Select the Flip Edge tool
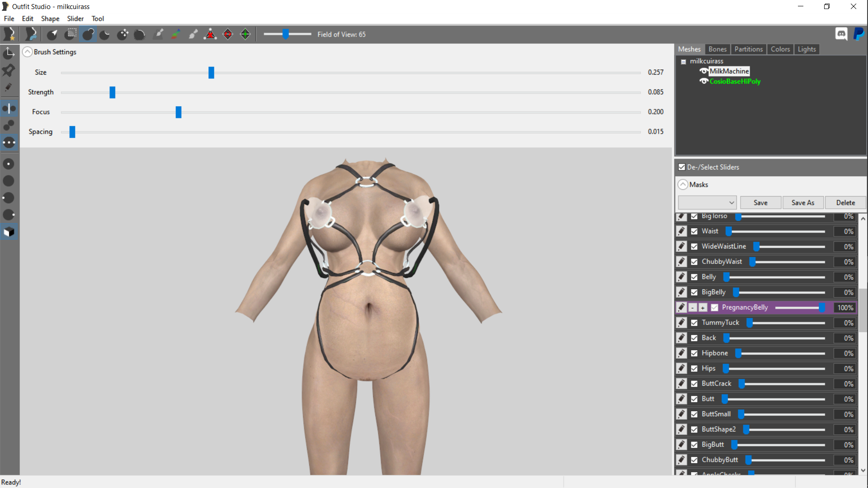 [228, 34]
